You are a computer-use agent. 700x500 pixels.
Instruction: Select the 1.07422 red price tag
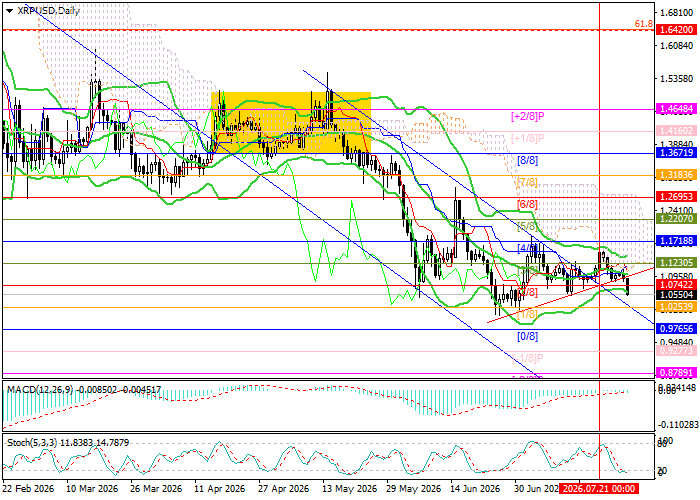pyautogui.click(x=676, y=285)
